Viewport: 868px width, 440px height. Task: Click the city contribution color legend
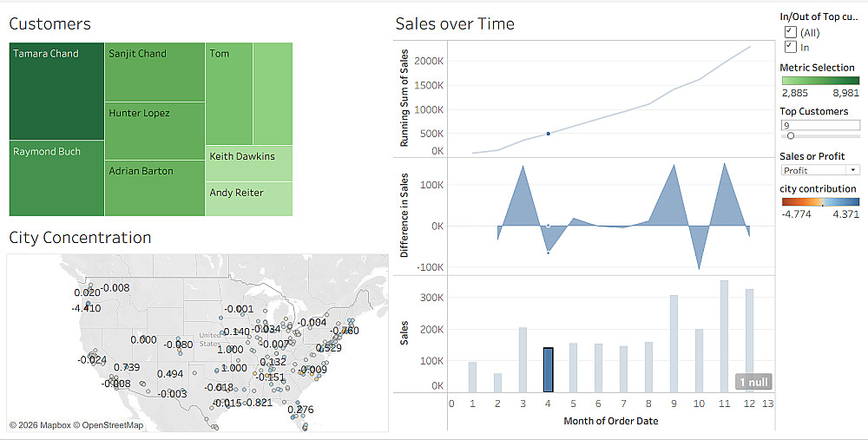820,202
